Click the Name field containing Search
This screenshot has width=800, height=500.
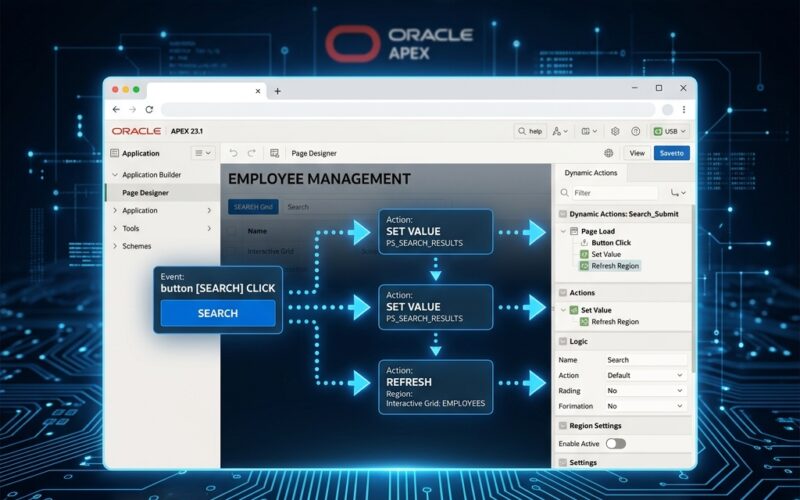645,360
